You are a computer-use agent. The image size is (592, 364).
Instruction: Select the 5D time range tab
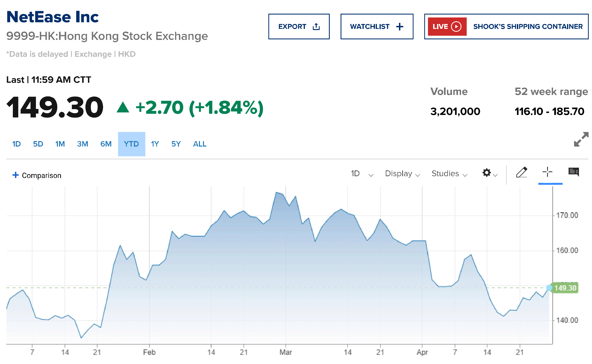click(x=38, y=144)
